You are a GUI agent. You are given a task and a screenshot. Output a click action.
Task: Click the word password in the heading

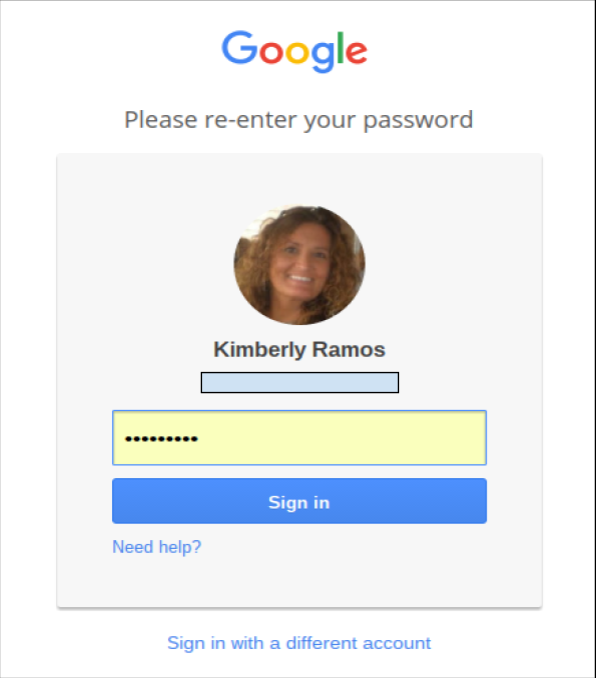(418, 121)
